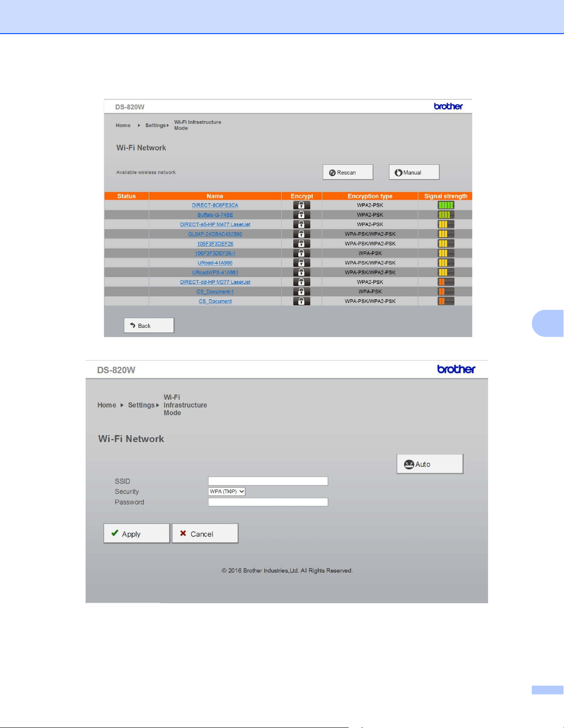
Task: Click lock icon for 106F3F3DEF26-1 row
Action: (302, 253)
